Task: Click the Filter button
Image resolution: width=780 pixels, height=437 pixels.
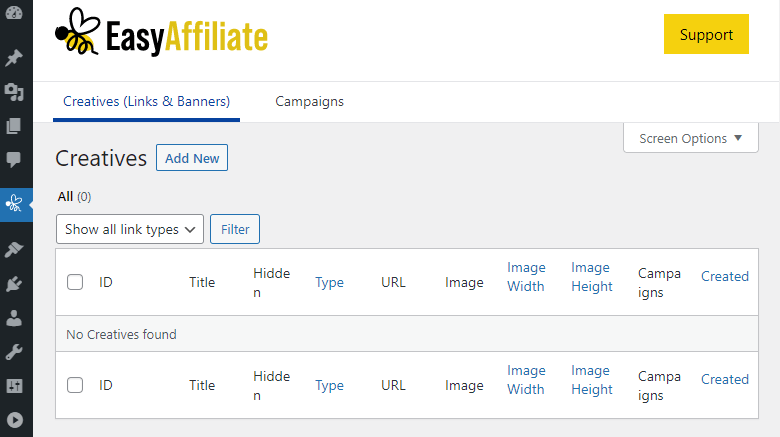Action: 235,229
